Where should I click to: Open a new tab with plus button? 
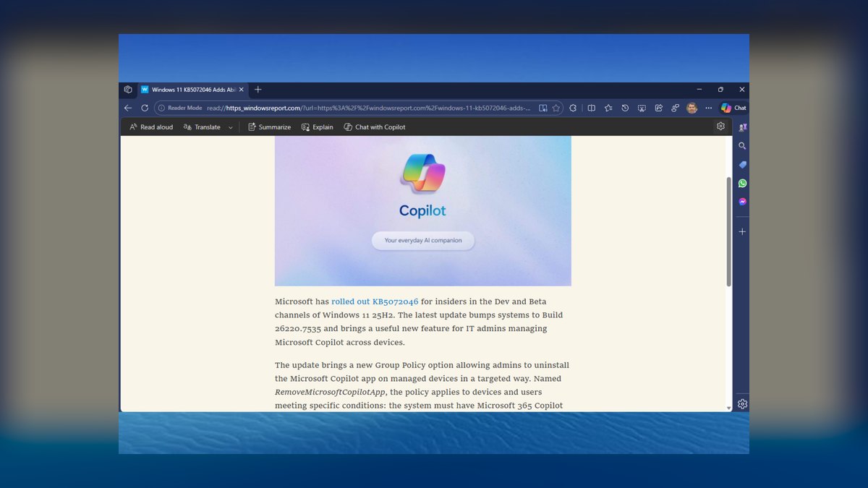258,90
